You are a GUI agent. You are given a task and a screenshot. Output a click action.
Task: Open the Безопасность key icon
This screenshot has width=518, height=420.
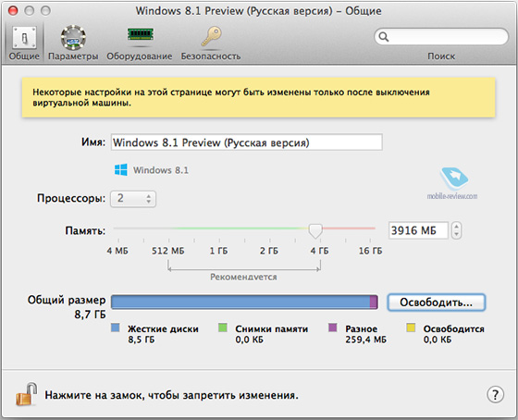point(211,36)
